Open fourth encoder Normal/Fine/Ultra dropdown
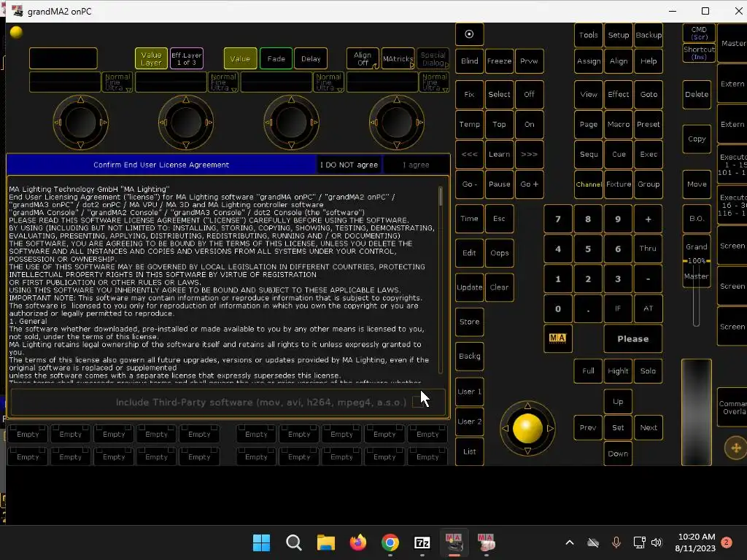Image resolution: width=747 pixels, height=560 pixels. [x=435, y=82]
